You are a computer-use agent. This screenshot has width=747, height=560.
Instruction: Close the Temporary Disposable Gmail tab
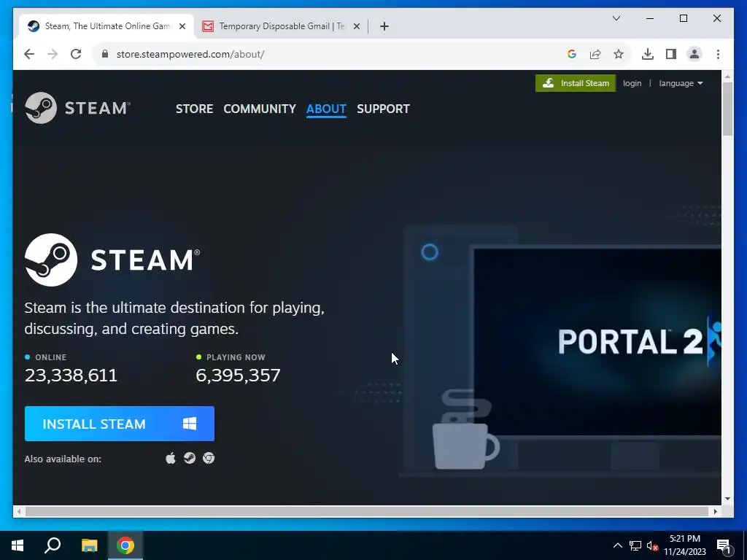(x=356, y=26)
